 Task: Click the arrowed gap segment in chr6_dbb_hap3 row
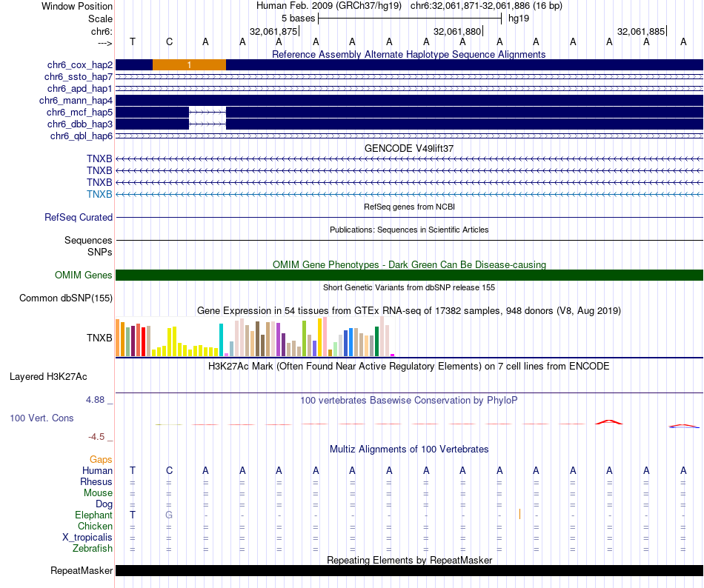click(207, 124)
